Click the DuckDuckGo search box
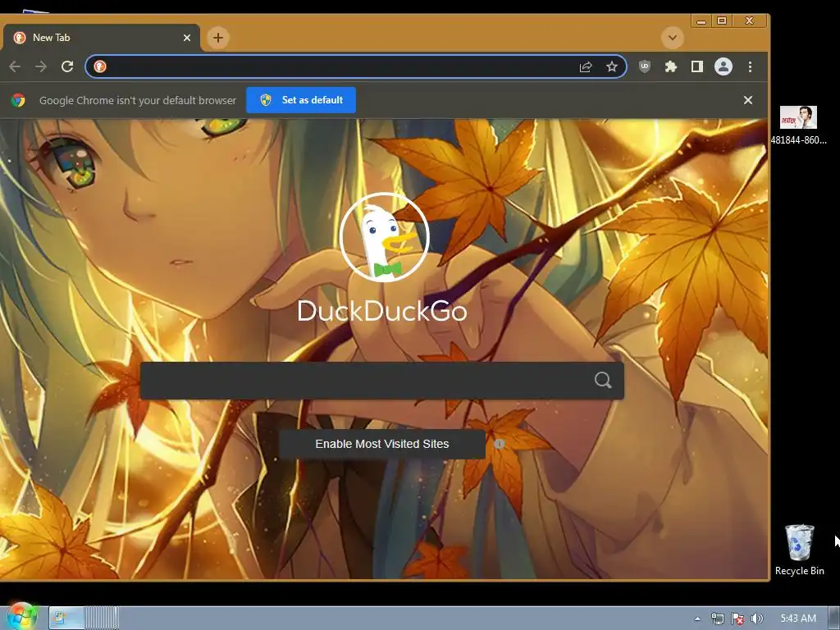Image resolution: width=840 pixels, height=630 pixels. coord(382,381)
